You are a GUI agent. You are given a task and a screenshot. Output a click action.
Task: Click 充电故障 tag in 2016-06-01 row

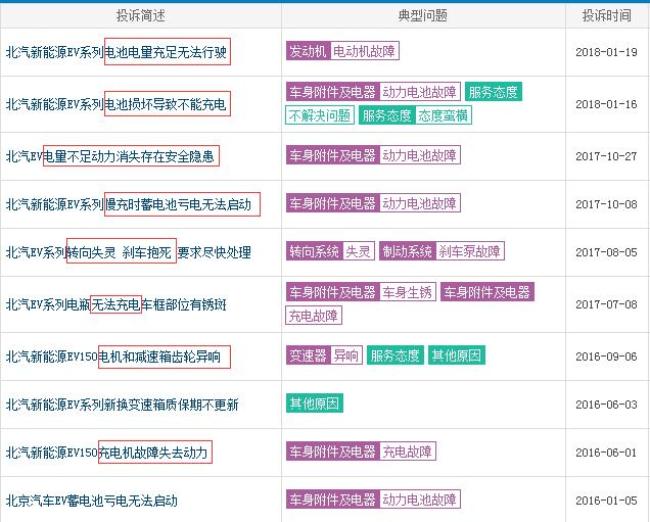click(407, 451)
